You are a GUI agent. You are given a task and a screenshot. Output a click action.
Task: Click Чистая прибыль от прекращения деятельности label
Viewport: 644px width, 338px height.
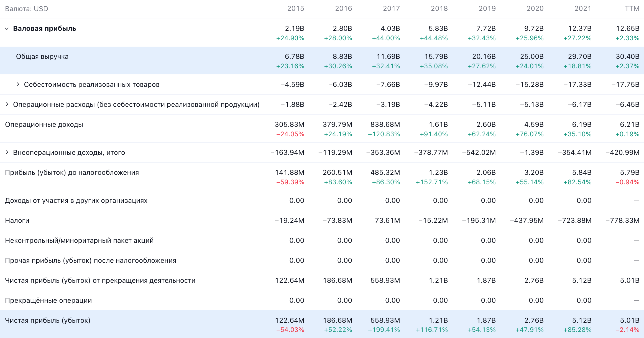pyautogui.click(x=100, y=281)
